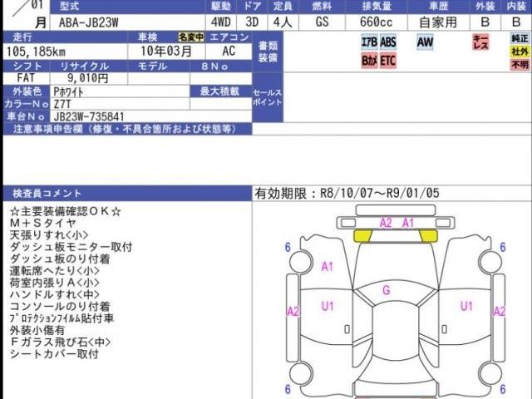
Task: Select model code ABA-JB23W
Action: click(x=89, y=22)
